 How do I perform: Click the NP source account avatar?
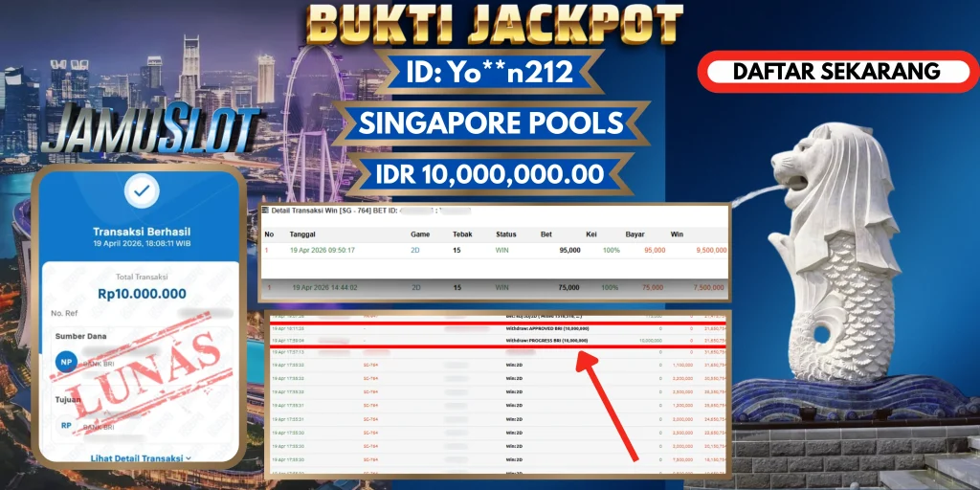(x=66, y=361)
